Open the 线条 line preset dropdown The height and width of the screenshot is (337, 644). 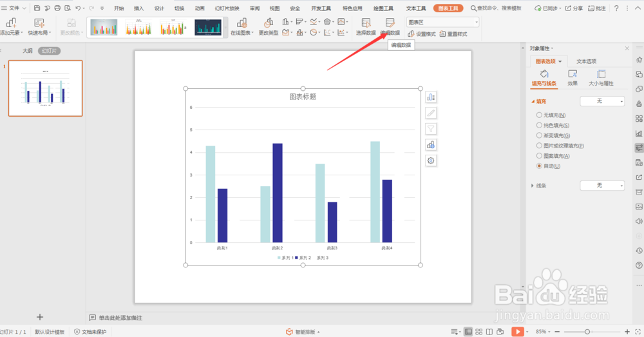click(x=602, y=186)
